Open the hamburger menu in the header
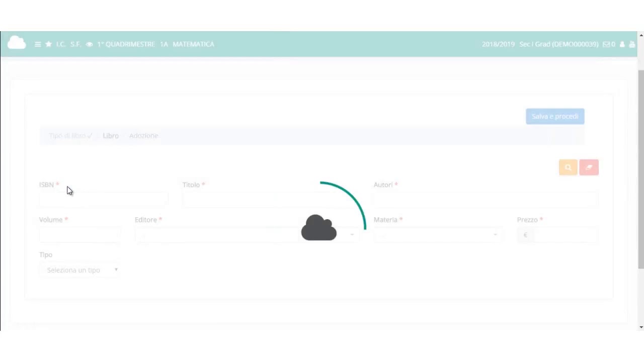 (38, 44)
